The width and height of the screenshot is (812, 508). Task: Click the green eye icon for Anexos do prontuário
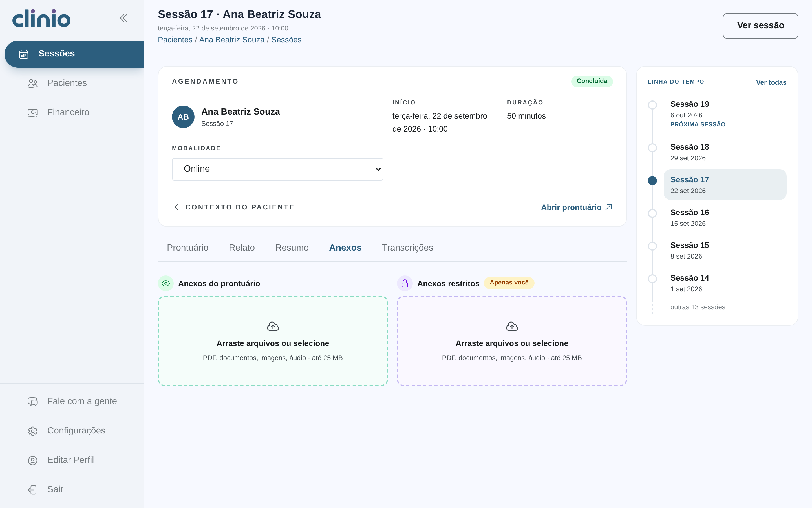click(x=166, y=283)
